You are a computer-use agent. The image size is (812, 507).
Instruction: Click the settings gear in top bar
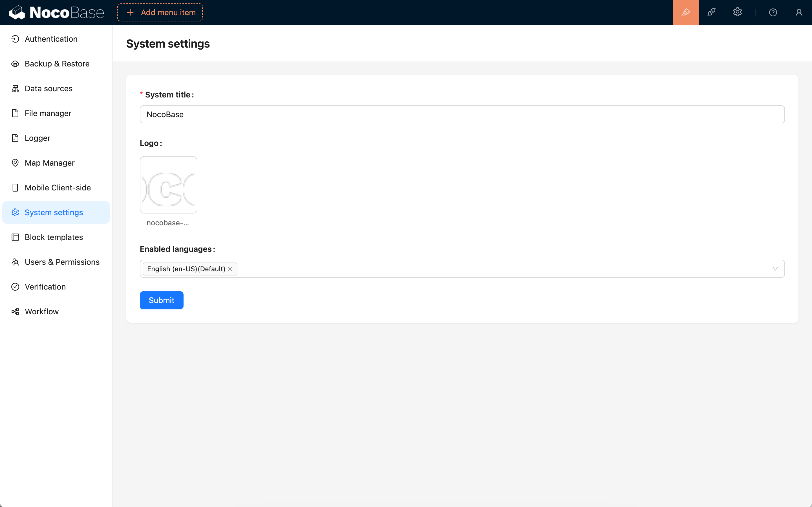click(x=737, y=12)
